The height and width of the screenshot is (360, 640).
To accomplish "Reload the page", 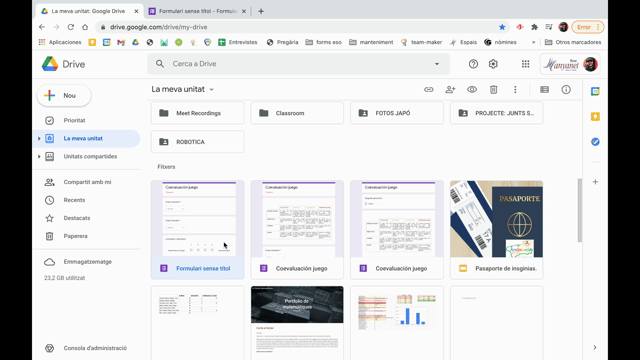I will [71, 27].
